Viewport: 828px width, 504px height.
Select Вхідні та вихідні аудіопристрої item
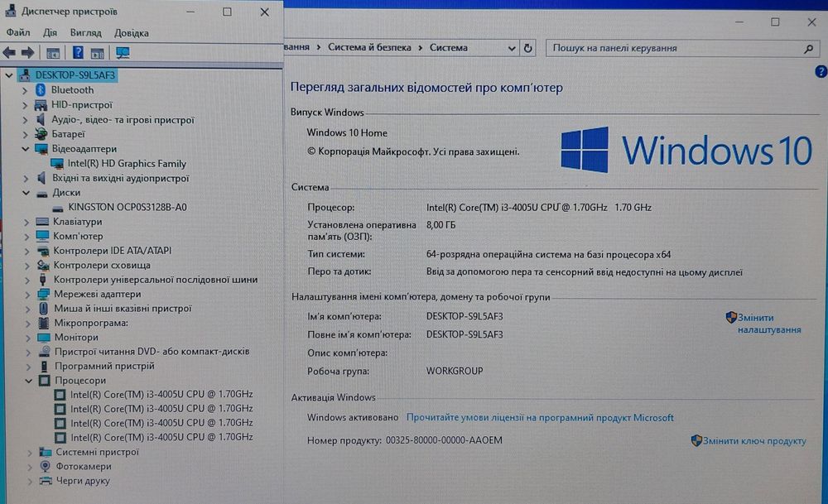tap(120, 179)
